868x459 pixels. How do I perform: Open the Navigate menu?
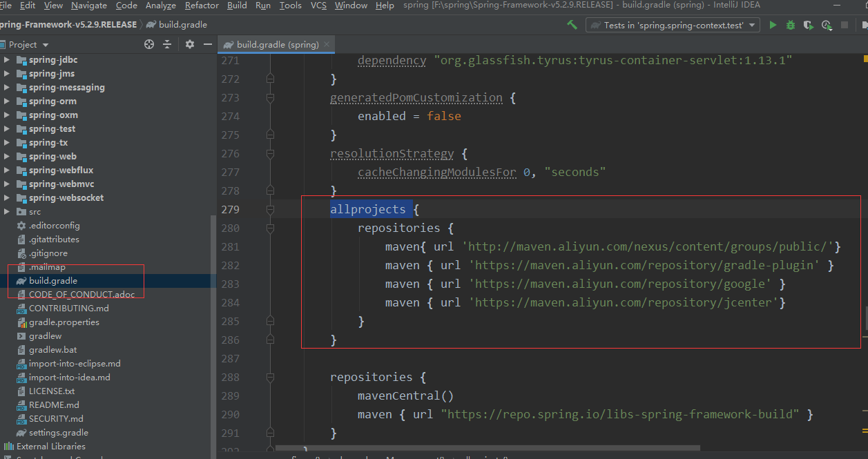tap(89, 6)
